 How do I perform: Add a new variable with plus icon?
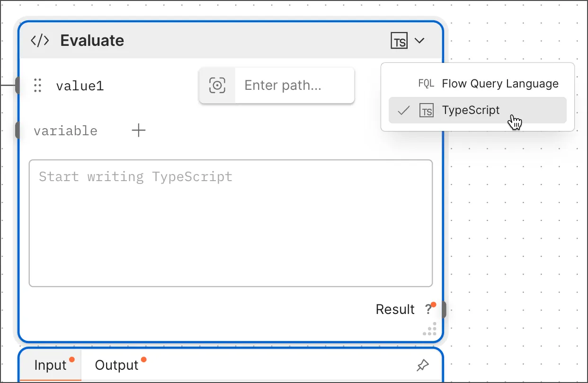pyautogui.click(x=138, y=131)
